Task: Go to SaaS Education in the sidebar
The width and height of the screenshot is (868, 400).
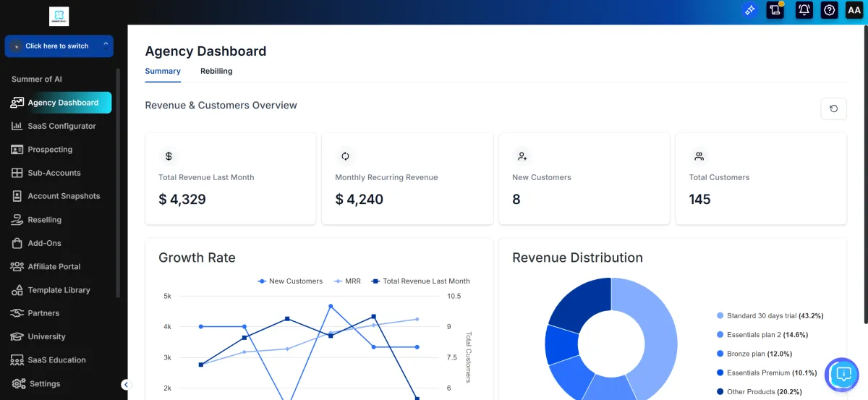Action: point(58,360)
